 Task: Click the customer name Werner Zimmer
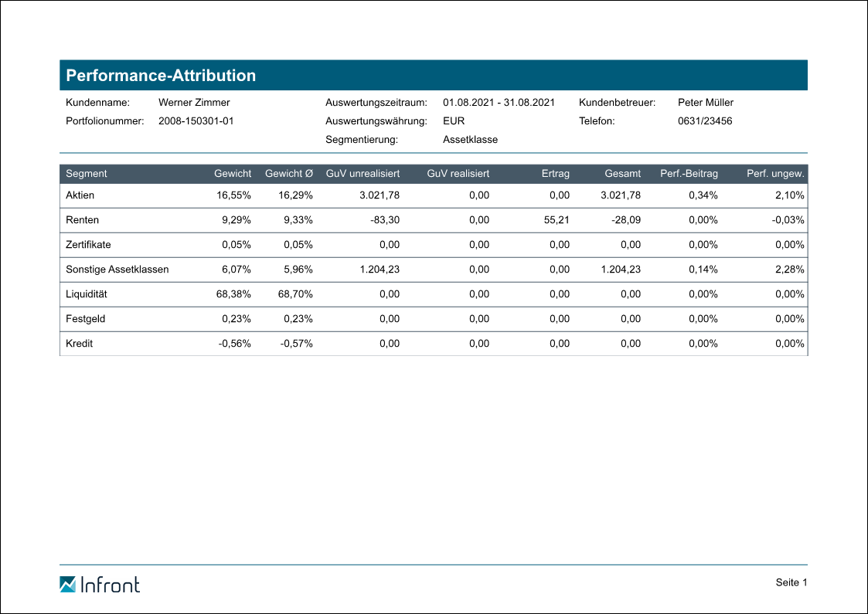[194, 102]
